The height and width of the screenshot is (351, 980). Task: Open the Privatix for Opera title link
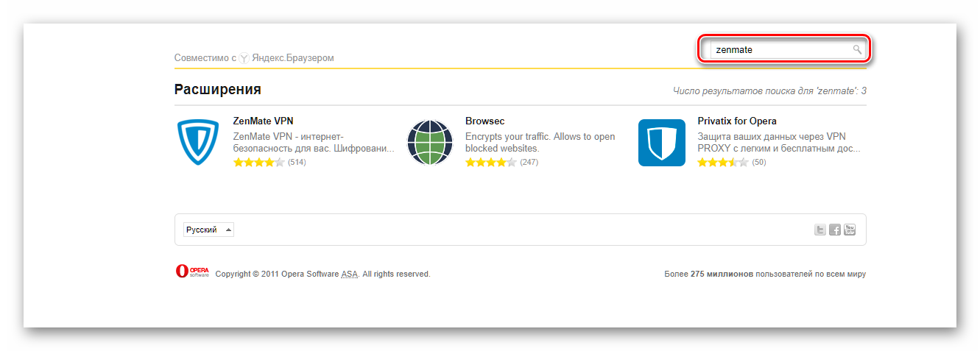click(x=737, y=121)
